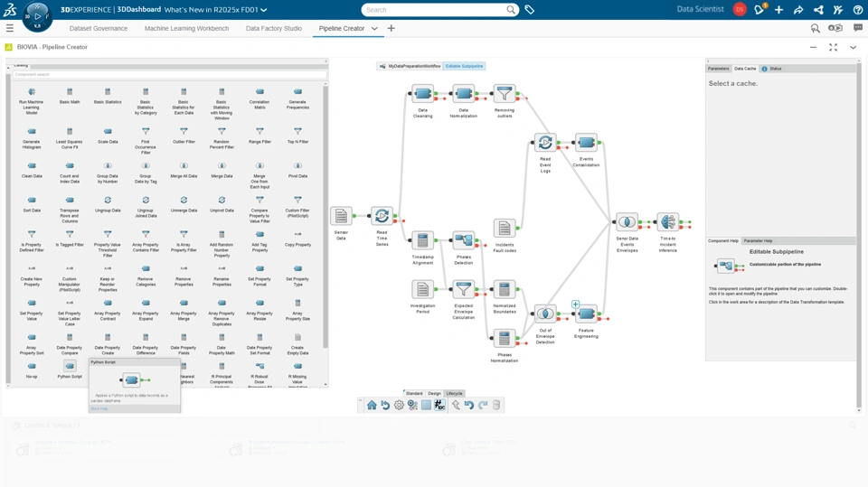Click the share arrow icon in top bar

[798, 9]
